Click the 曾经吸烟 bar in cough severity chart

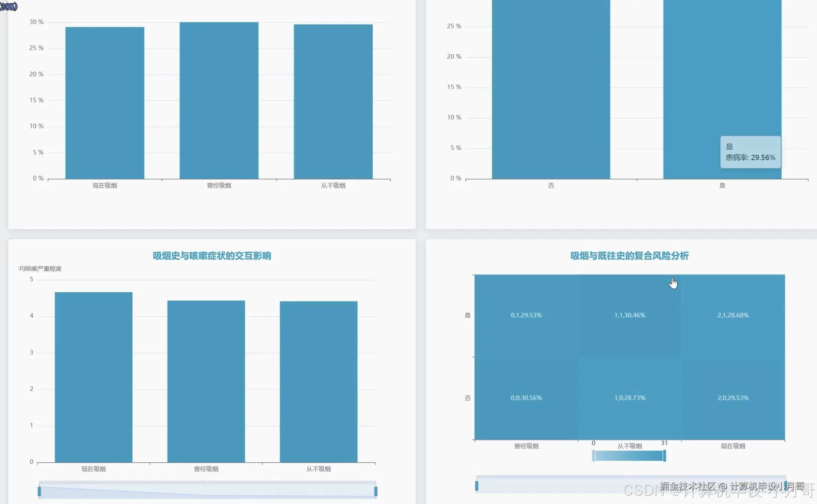coord(206,381)
